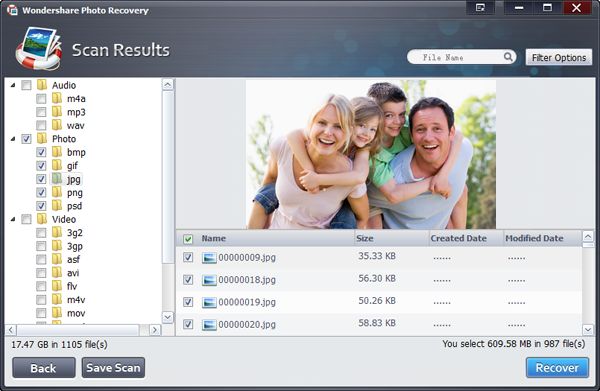Click the mov folder icon
The image size is (600, 391).
pos(57,313)
